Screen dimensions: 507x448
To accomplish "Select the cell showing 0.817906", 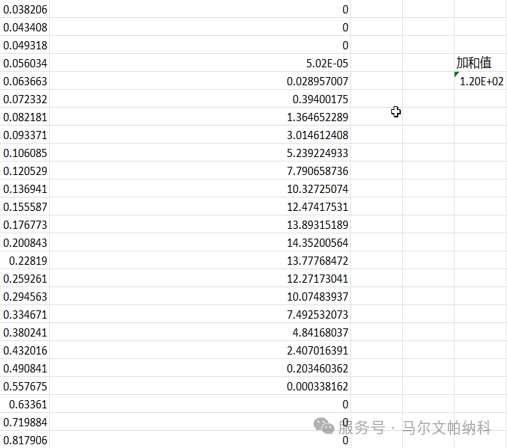I will (25, 441).
